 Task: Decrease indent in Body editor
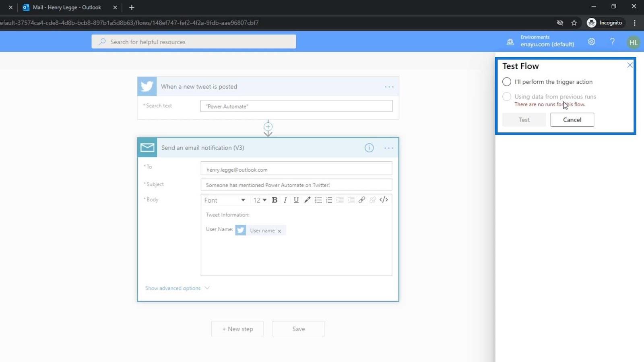pyautogui.click(x=340, y=200)
